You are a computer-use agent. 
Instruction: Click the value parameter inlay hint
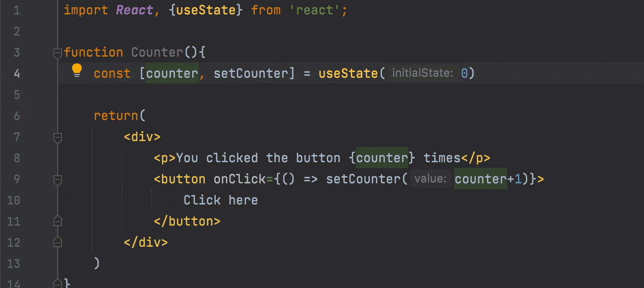click(431, 179)
